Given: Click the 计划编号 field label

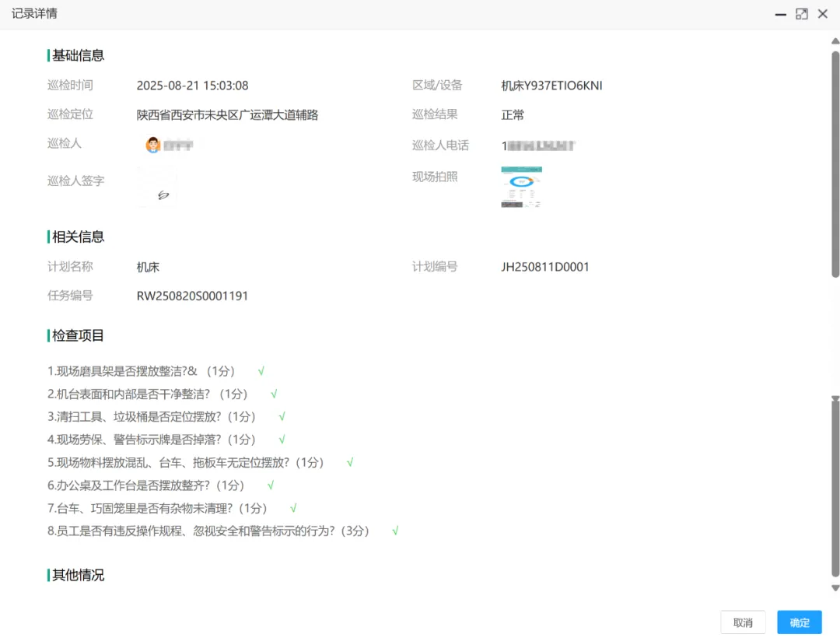Looking at the screenshot, I should pyautogui.click(x=435, y=266).
